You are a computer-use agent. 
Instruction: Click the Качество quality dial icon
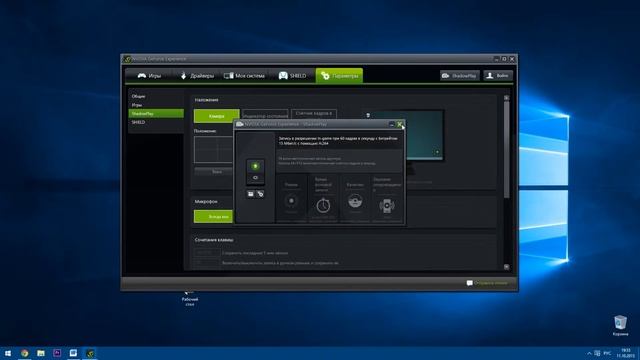(355, 201)
